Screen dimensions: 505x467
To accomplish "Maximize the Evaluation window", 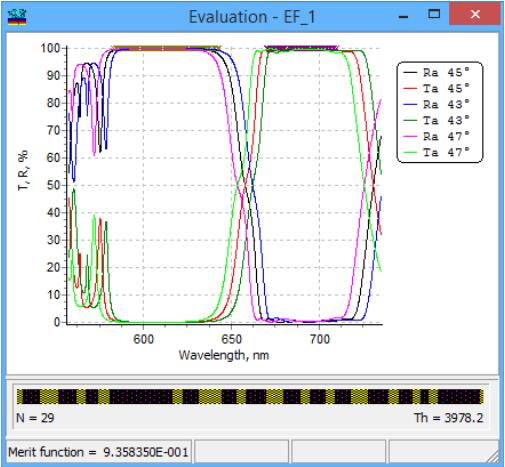I will coord(434,14).
